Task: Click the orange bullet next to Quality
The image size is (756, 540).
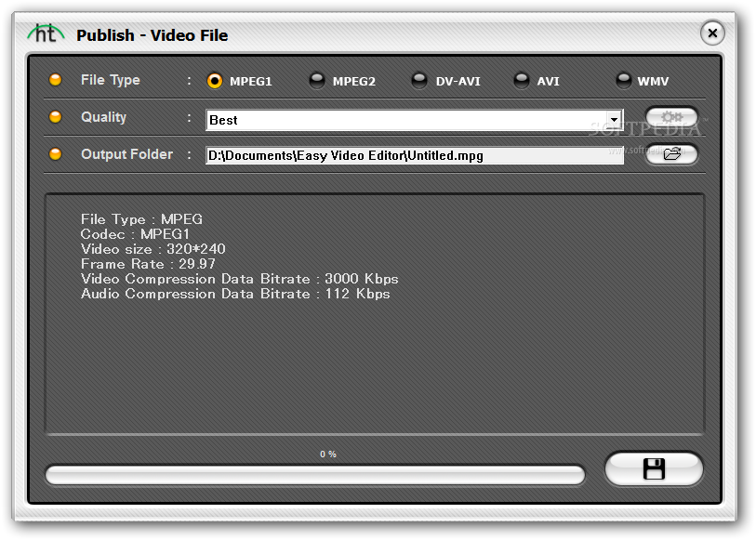Action: click(56, 116)
